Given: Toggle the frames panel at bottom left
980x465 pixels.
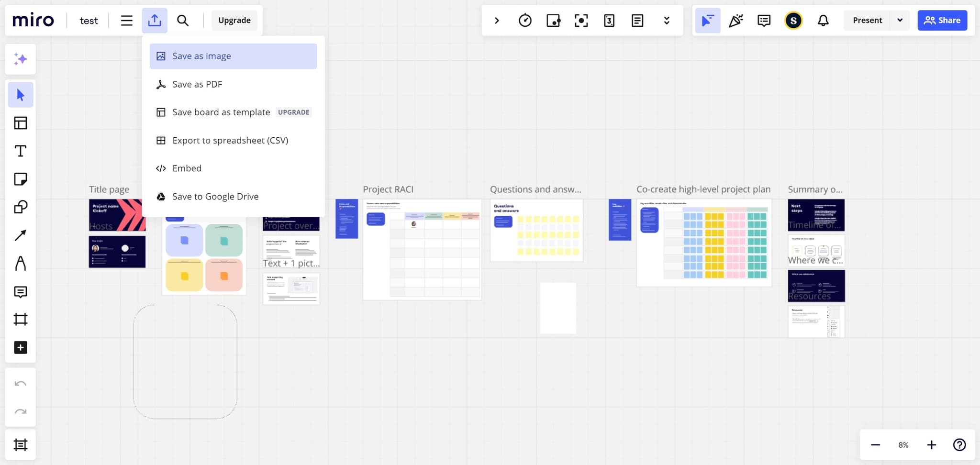Looking at the screenshot, I should pos(20,445).
